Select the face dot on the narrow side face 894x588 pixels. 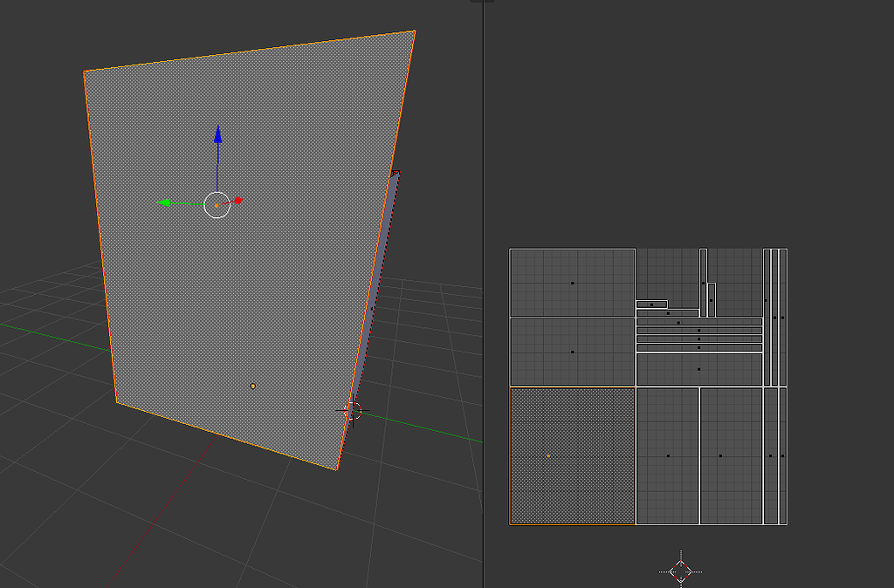[x=372, y=309]
